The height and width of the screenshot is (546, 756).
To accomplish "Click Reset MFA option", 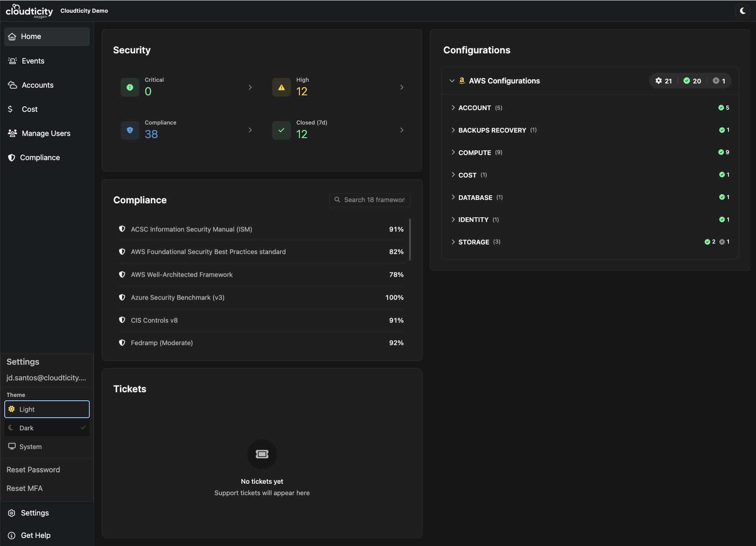I will [25, 488].
